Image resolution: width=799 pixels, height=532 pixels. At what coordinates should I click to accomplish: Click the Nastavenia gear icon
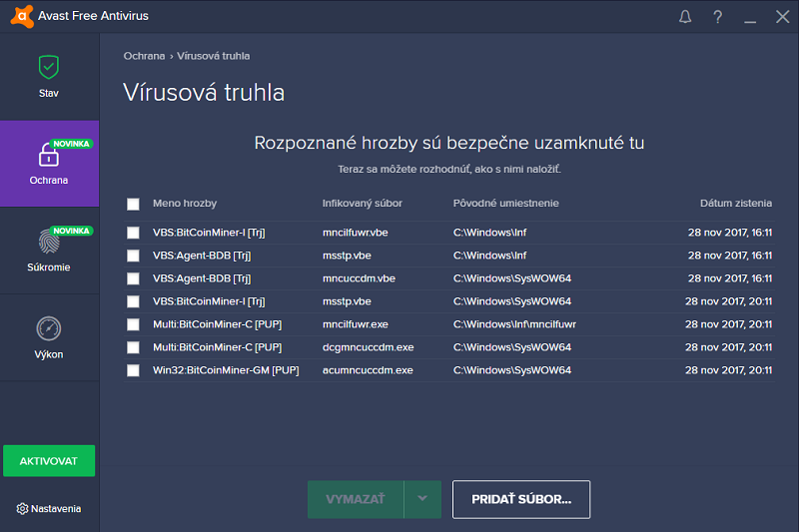(22, 509)
